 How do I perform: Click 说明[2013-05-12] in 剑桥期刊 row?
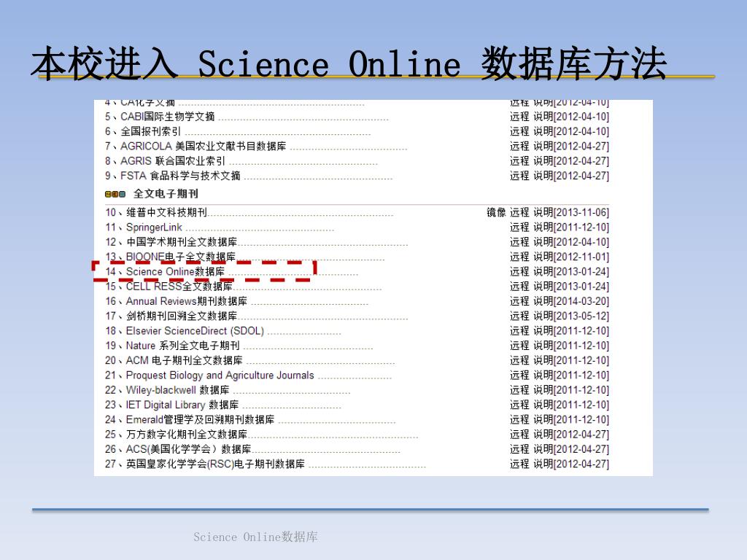571,316
